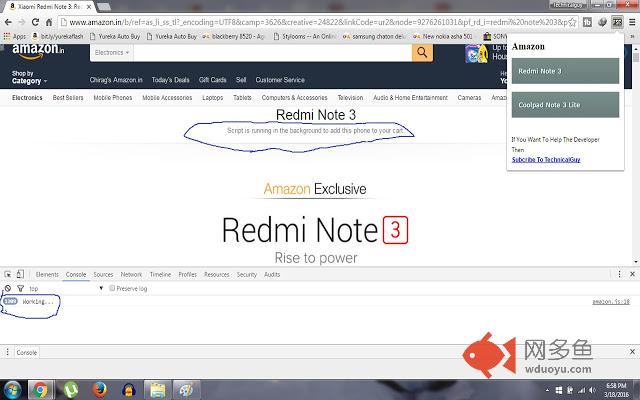Open the Windows Start button
This screenshot has height=400, width=640.
point(13,390)
